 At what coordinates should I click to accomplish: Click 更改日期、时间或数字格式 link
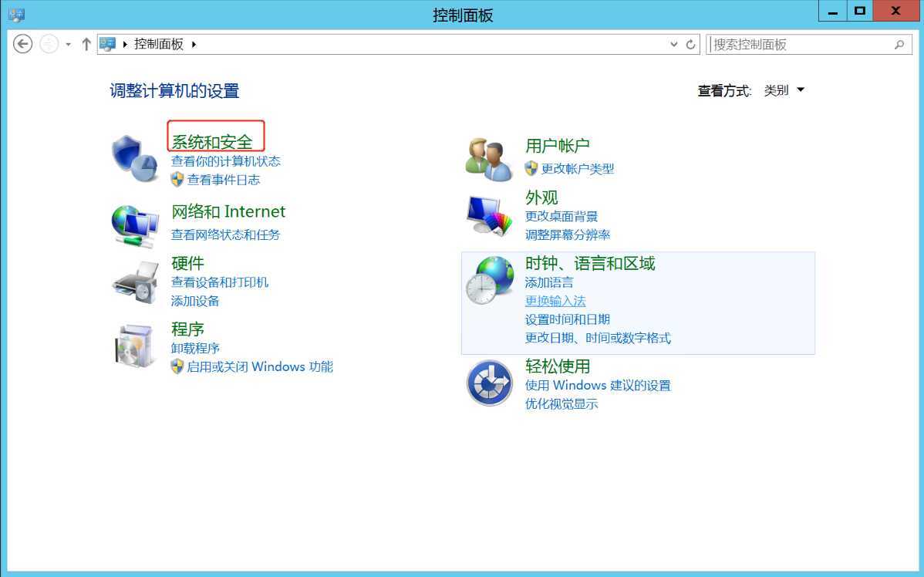[598, 339]
